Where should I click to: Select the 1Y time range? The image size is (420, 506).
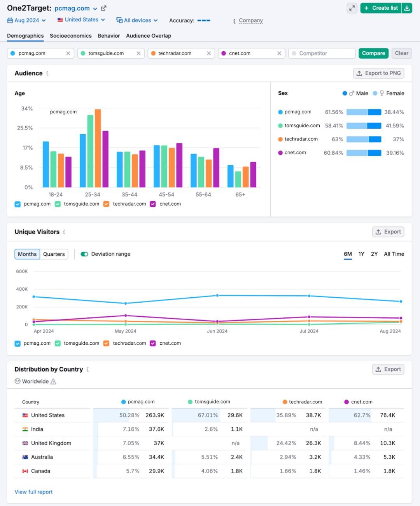tap(361, 254)
